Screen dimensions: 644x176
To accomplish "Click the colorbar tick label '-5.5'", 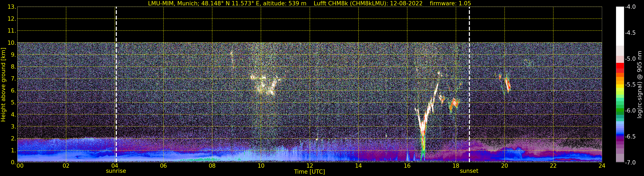I will [630, 85].
